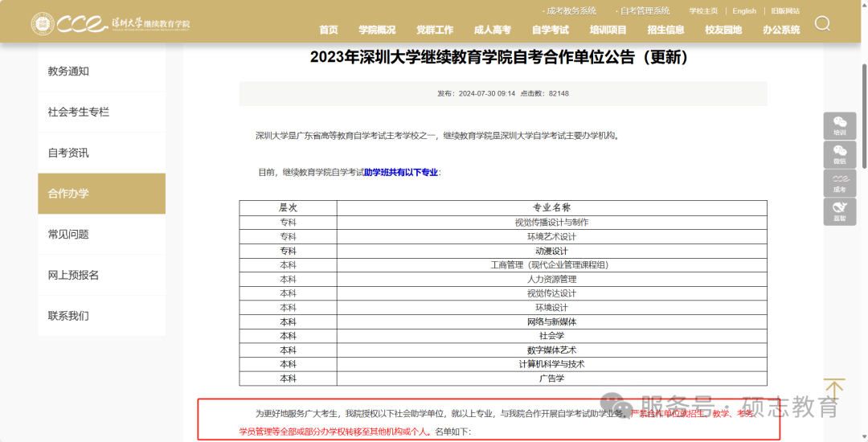Open the 党群工作 nav menu

tap(435, 30)
